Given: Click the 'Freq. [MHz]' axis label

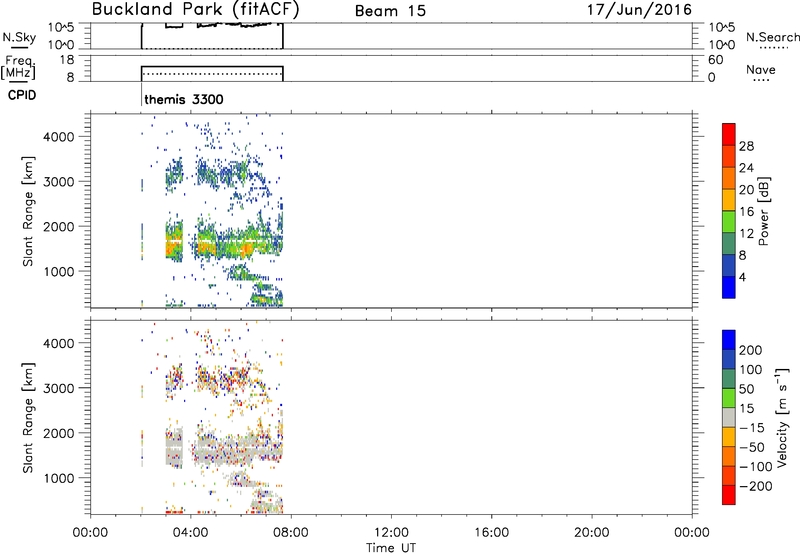Looking at the screenshot, I should pyautogui.click(x=18, y=68).
